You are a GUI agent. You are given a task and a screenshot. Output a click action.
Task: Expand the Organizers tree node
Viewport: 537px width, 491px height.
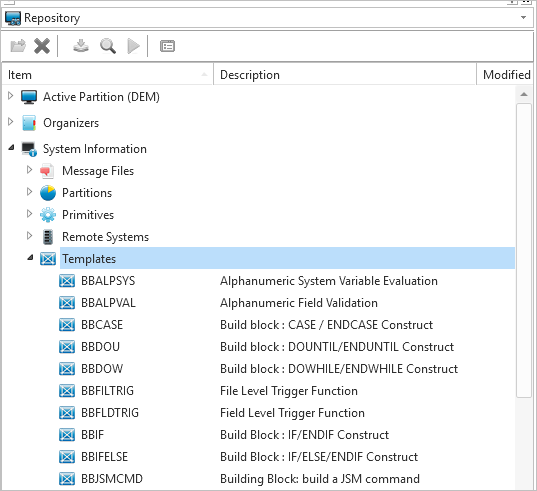(x=11, y=122)
